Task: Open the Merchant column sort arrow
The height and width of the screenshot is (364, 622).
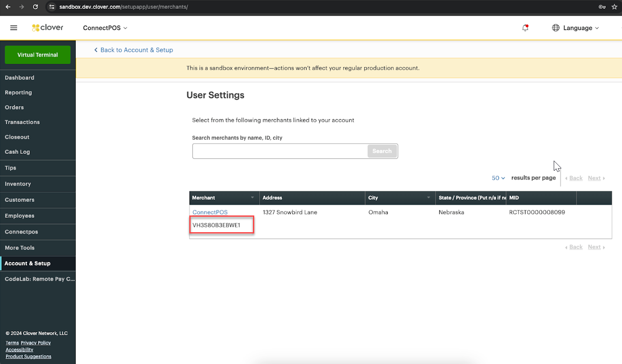Action: point(253,197)
